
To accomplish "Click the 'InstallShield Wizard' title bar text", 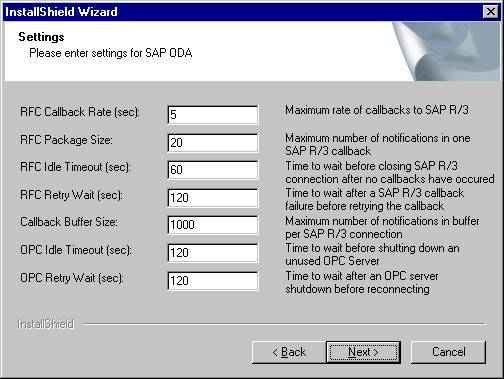I will tap(61, 12).
